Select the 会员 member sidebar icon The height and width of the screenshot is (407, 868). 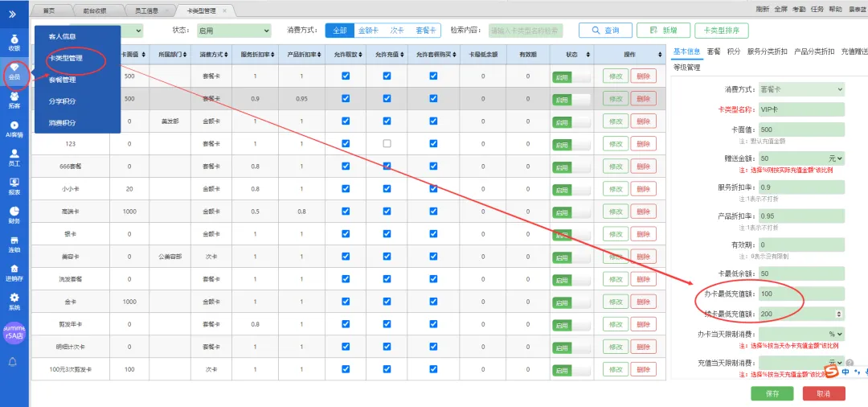coord(14,72)
